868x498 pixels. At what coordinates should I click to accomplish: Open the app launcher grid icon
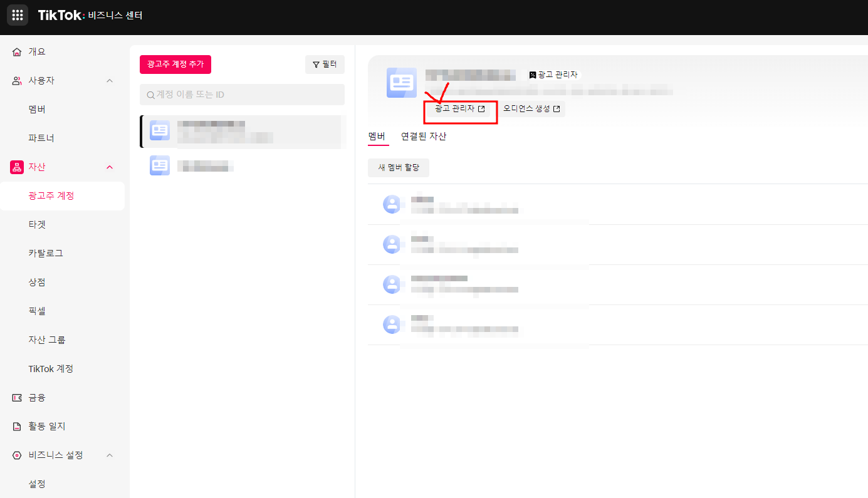pyautogui.click(x=17, y=14)
